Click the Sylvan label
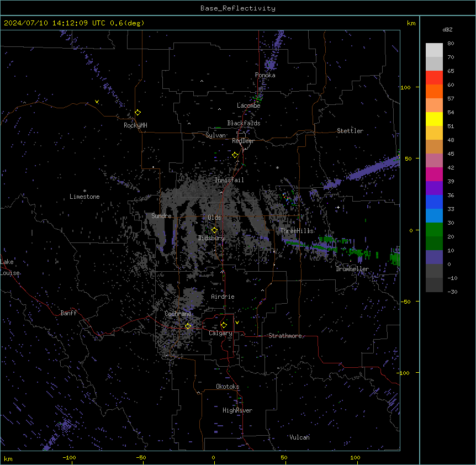 [215, 135]
